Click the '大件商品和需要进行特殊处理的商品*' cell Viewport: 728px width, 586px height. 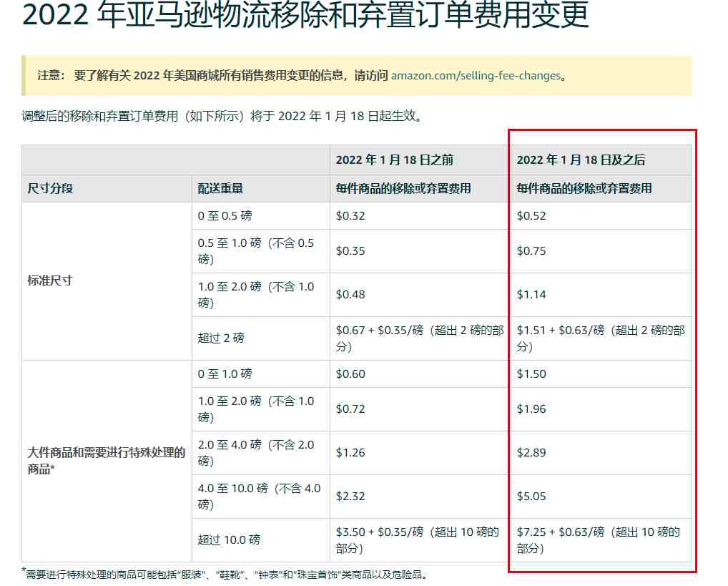tap(107, 461)
